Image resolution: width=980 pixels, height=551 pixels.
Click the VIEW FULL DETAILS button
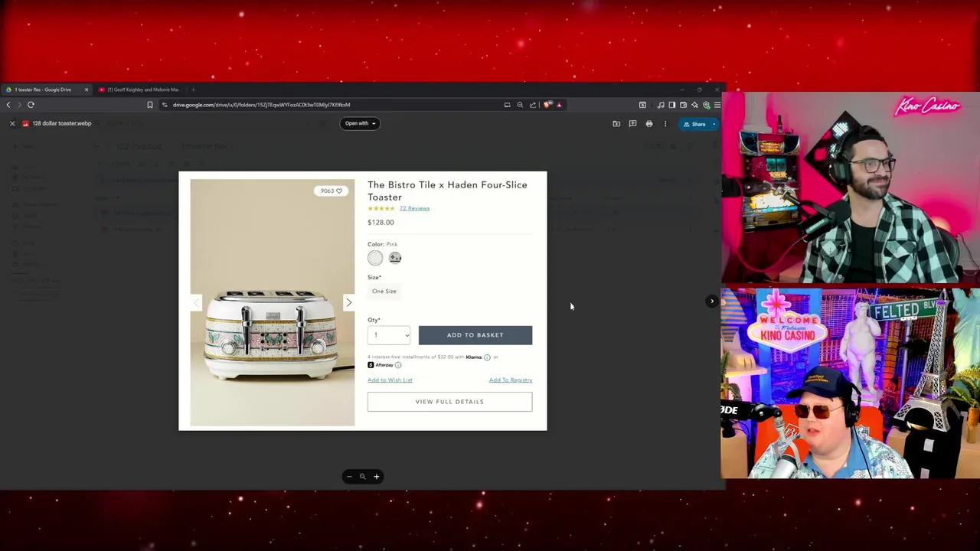tap(449, 402)
